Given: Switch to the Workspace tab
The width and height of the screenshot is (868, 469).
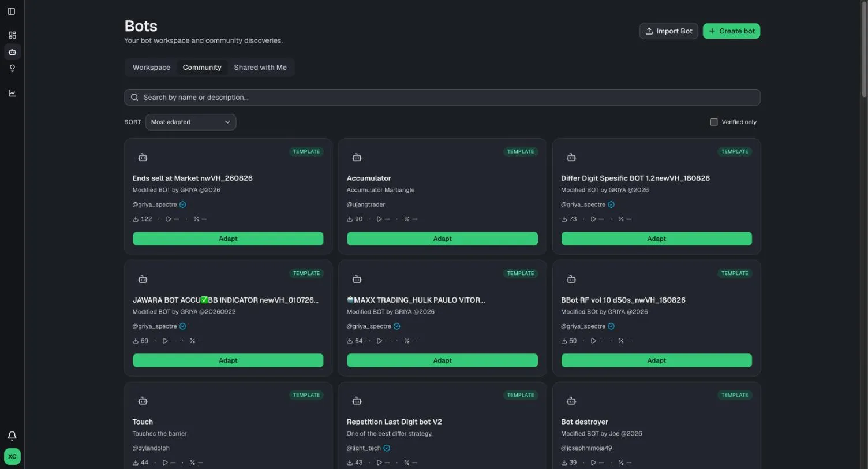Looking at the screenshot, I should (151, 68).
